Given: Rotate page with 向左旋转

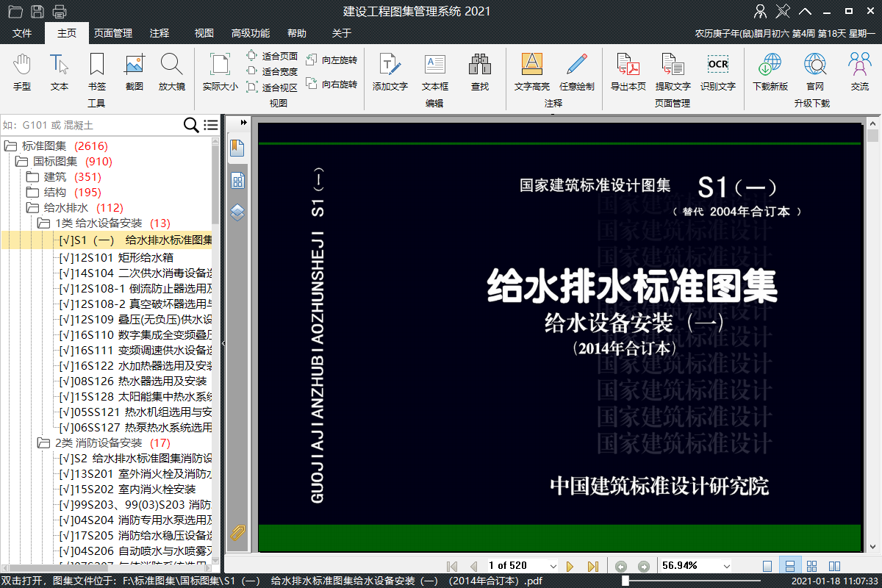Looking at the screenshot, I should coord(331,60).
